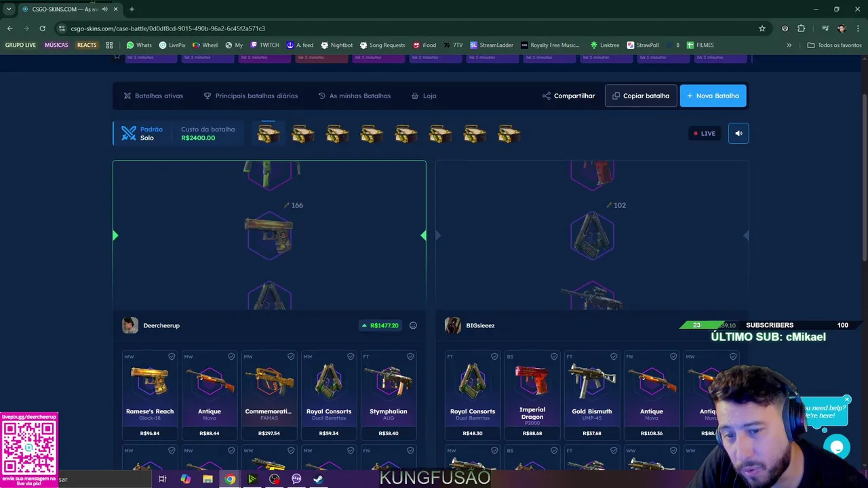Open the tab-groups grid icon in the bookmarks bar
Viewport: 868px width, 488px height.
click(109, 45)
